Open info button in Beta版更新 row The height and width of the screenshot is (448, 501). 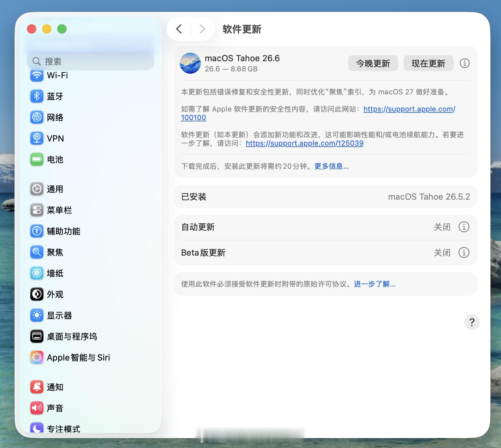464,253
